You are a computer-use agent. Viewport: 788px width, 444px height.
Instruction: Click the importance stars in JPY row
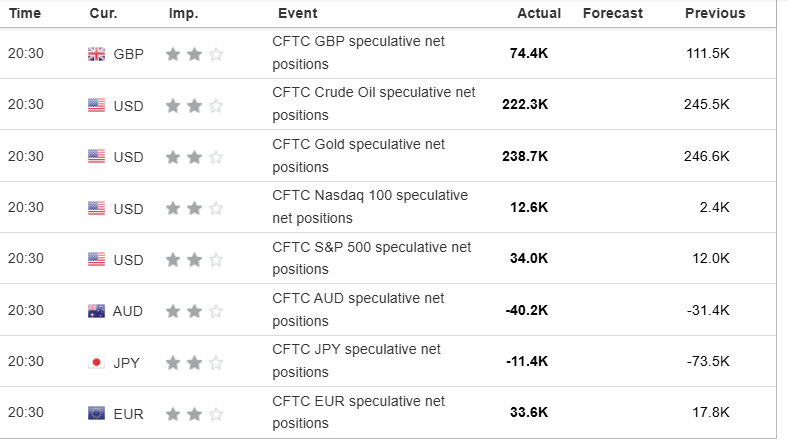[194, 362]
